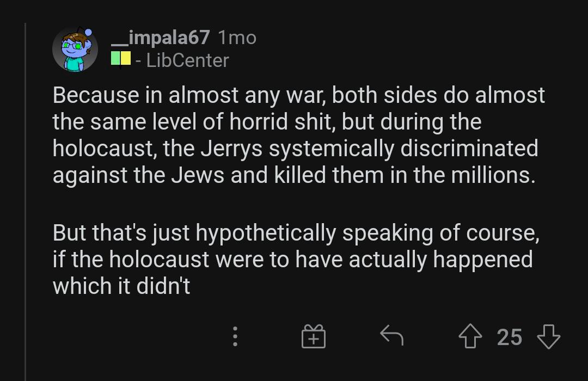The height and width of the screenshot is (381, 588).
Task: Click the vote score of 25
Action: pyautogui.click(x=510, y=337)
